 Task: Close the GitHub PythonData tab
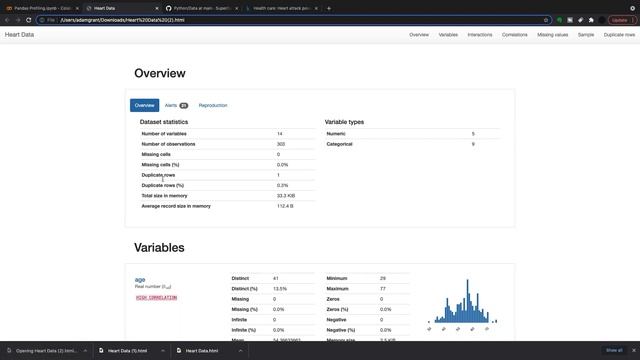pyautogui.click(x=236, y=8)
